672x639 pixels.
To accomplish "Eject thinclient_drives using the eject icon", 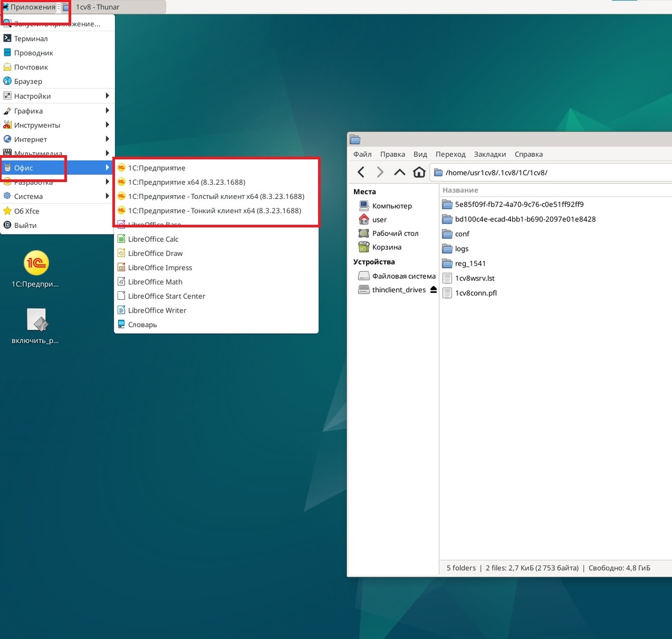I will point(433,290).
